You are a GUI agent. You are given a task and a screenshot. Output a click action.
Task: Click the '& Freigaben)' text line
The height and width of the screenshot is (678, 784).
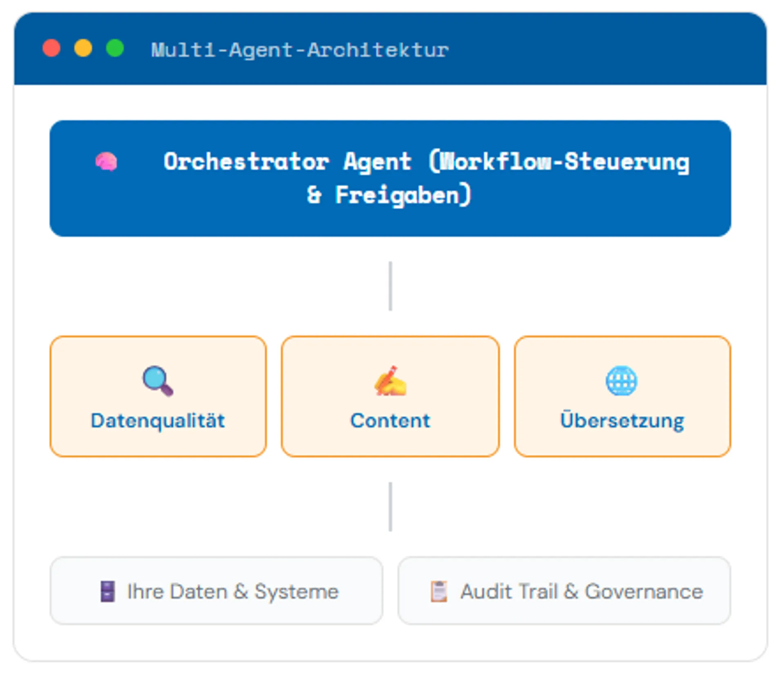pyautogui.click(x=390, y=195)
